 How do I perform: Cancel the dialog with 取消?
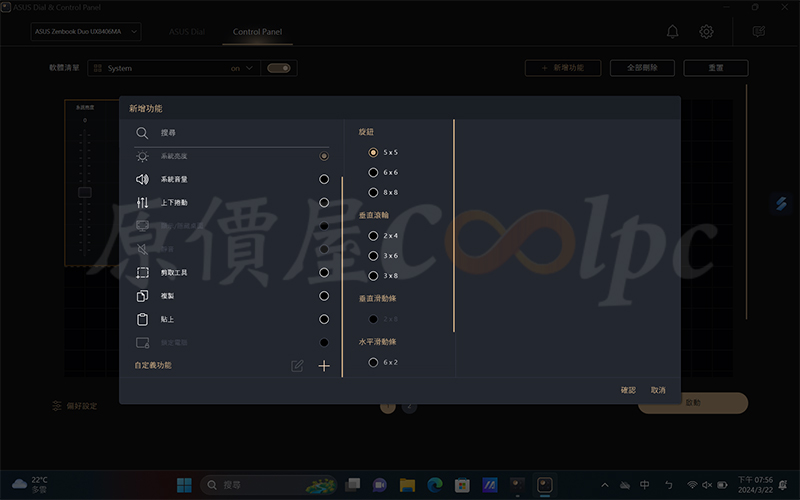pyautogui.click(x=658, y=390)
